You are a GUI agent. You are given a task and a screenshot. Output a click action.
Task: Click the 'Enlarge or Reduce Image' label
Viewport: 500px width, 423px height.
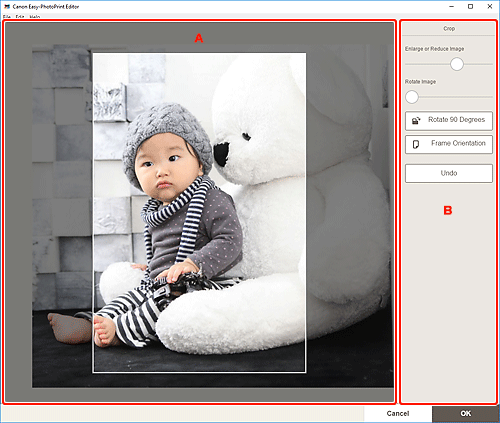pos(434,49)
